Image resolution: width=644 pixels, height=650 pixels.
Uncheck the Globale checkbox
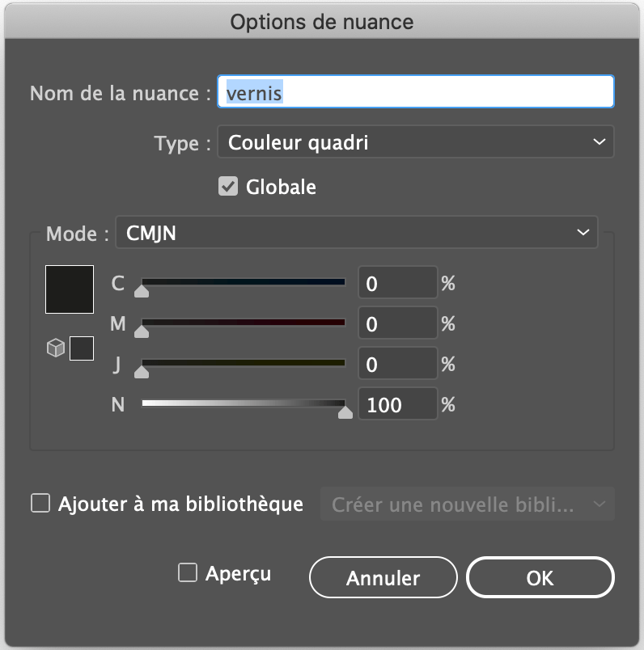(x=228, y=187)
